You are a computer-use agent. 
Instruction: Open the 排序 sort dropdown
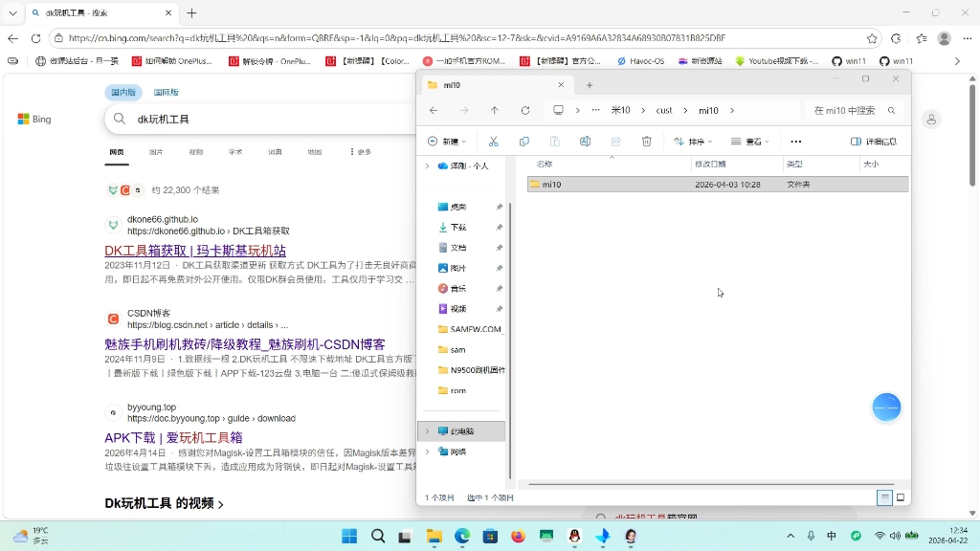coord(693,142)
